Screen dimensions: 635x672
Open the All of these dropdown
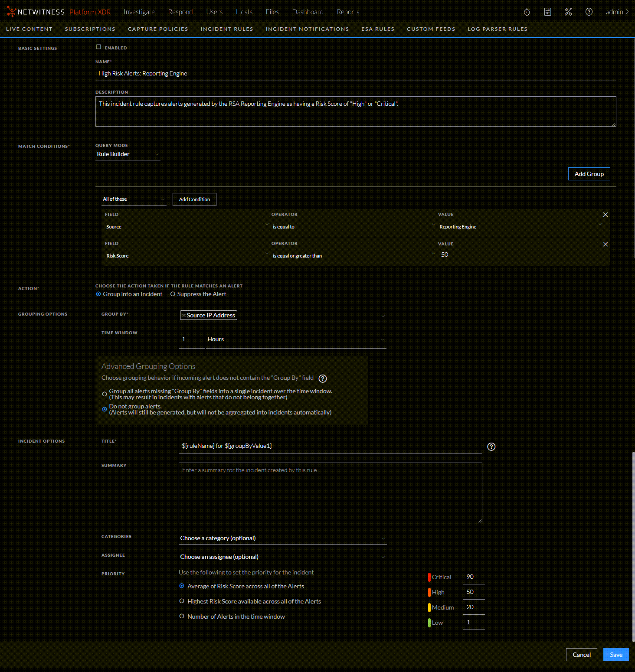click(133, 199)
